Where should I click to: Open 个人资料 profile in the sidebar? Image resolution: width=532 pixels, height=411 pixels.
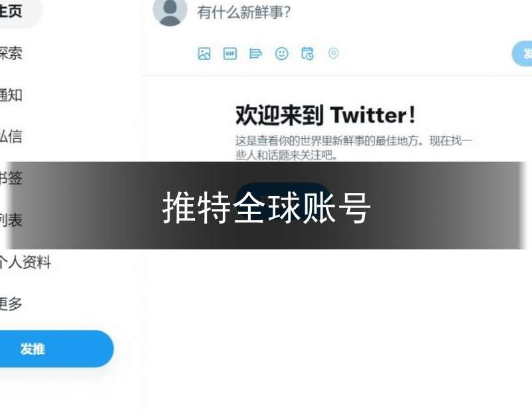coord(25,262)
